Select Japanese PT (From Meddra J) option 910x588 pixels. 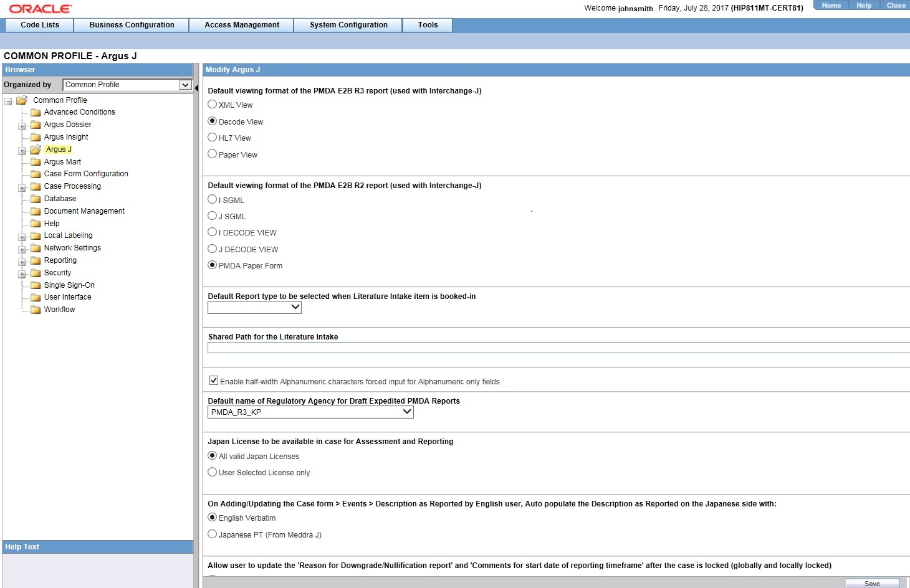pyautogui.click(x=213, y=534)
